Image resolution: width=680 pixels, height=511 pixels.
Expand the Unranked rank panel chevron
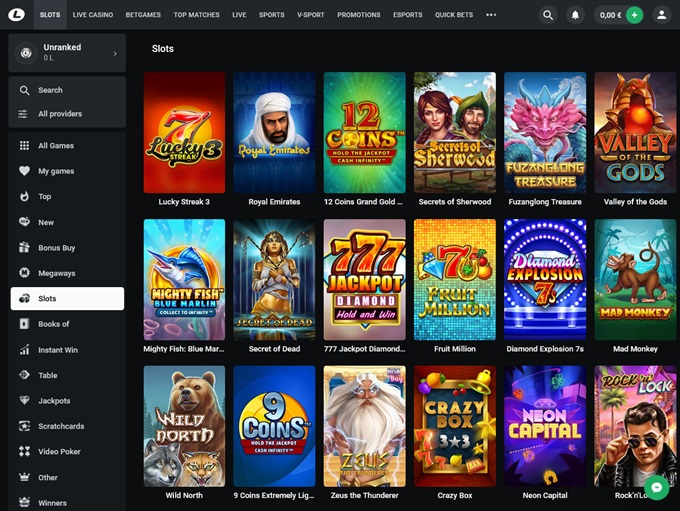(x=115, y=53)
